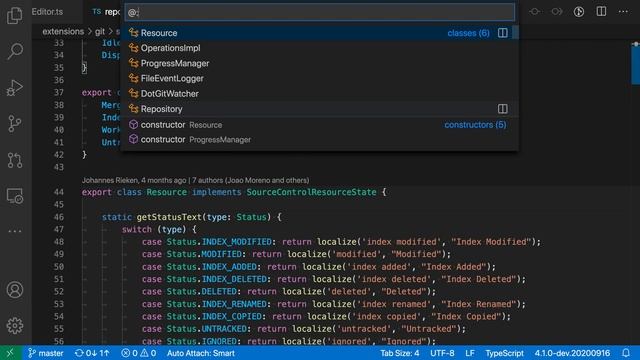Screen dimensions: 640x360
Task: Click SourceControlResourceState on line 44
Action: pos(311,192)
